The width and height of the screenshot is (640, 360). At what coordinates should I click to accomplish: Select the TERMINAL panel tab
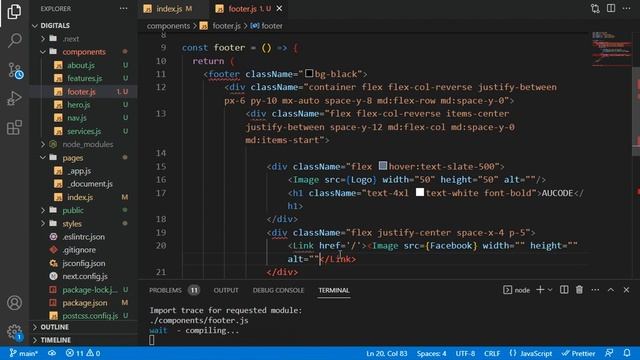click(x=333, y=290)
